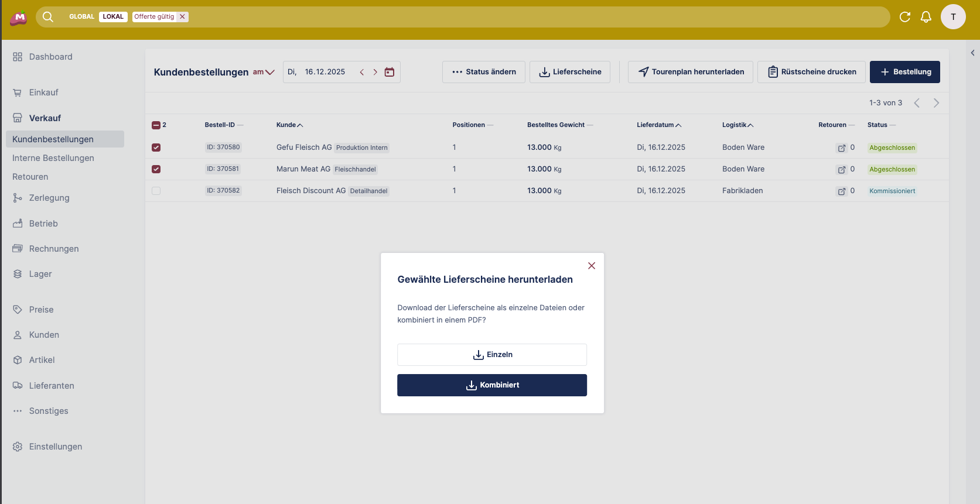Download delivery notes as Kombiniert PDF

(492, 385)
